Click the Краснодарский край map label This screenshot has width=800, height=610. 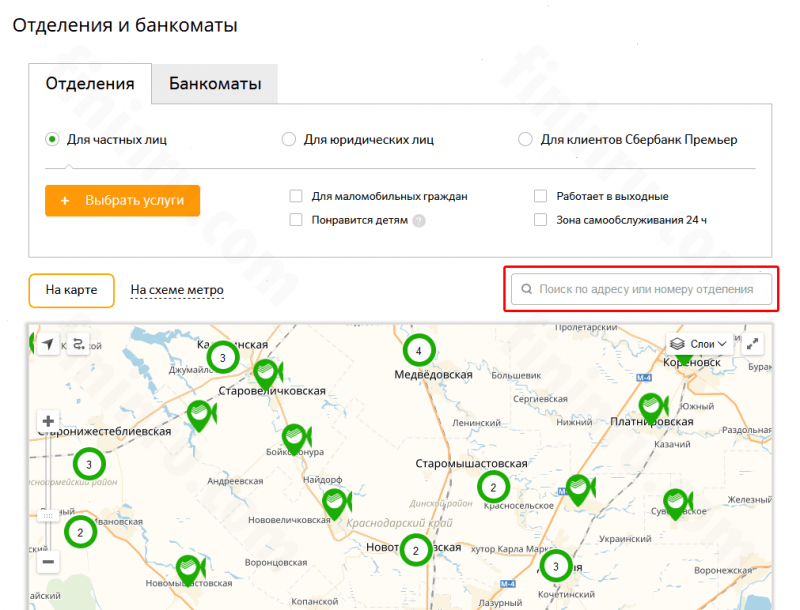[x=399, y=523]
